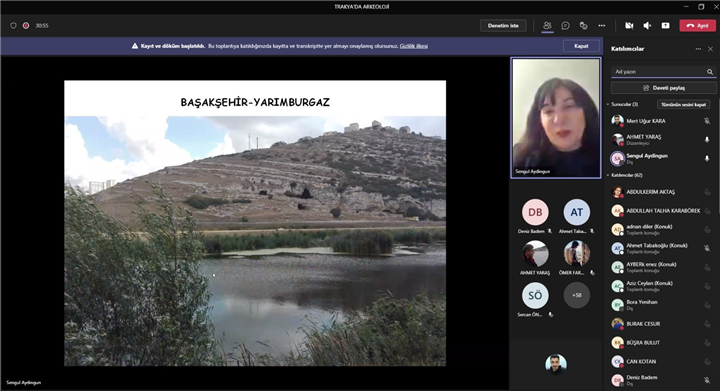Open the meeting chat icon
720x391 pixels.
tap(565, 26)
